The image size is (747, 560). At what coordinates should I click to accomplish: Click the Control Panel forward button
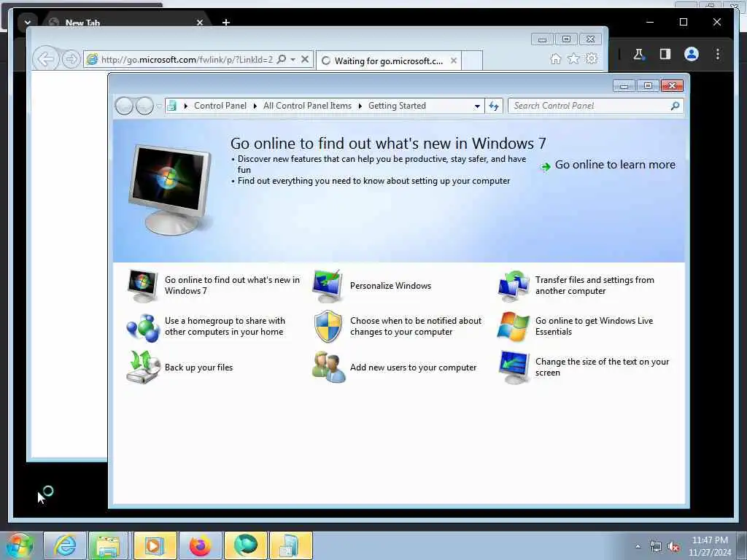(x=144, y=106)
